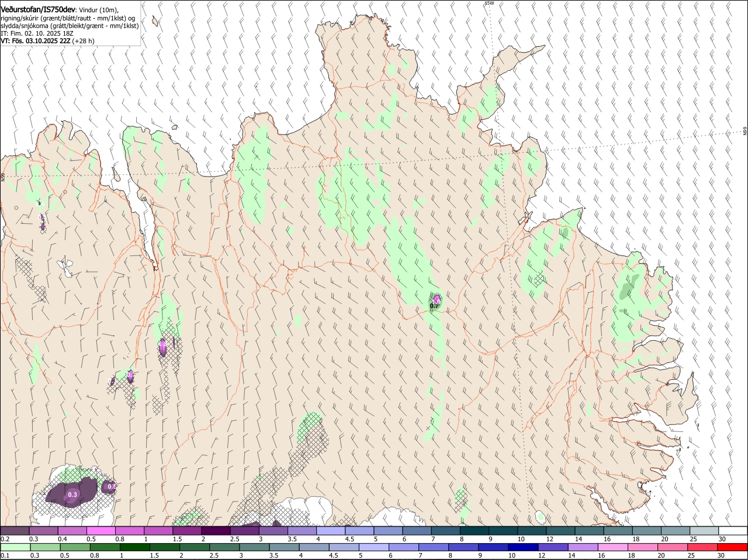Select lower legend swatch between 5 and 6
Screen dimensions: 748x560
[x=374, y=548]
